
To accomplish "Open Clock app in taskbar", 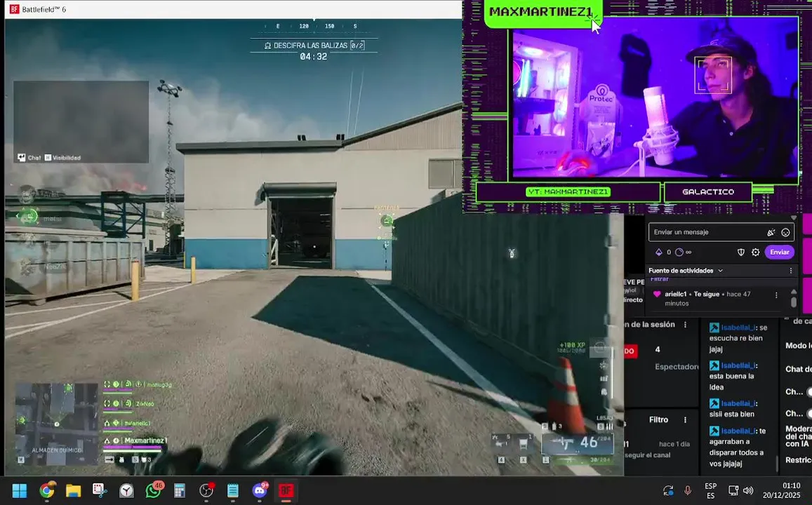I will [126, 490].
